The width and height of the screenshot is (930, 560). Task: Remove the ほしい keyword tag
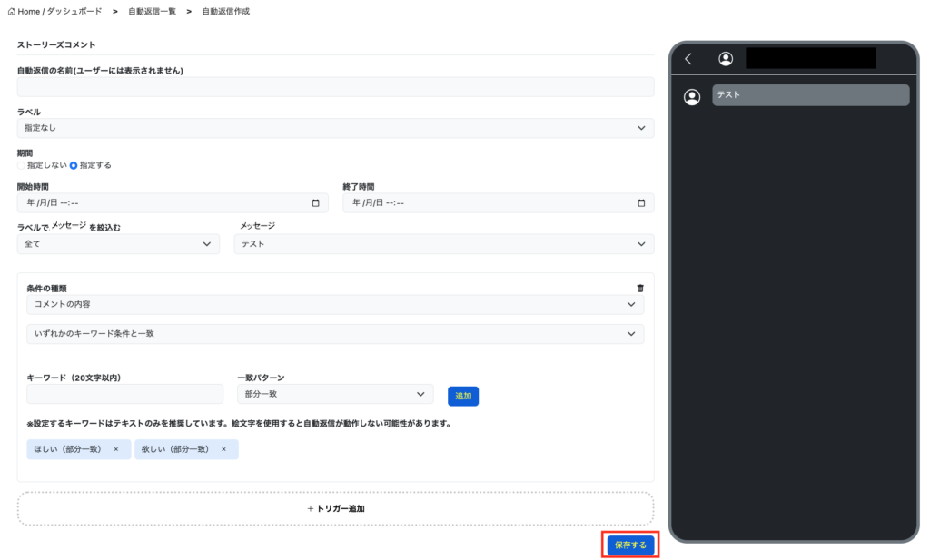[x=116, y=449]
